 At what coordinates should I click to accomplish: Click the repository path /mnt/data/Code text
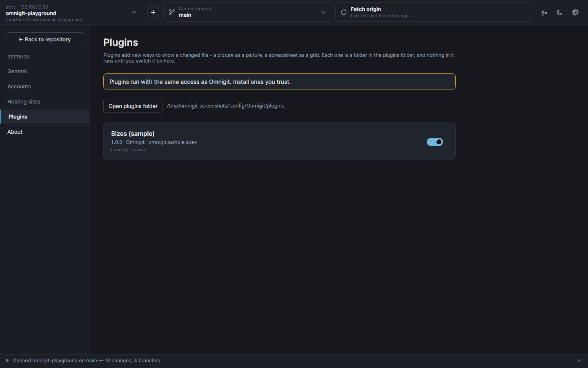point(44,20)
